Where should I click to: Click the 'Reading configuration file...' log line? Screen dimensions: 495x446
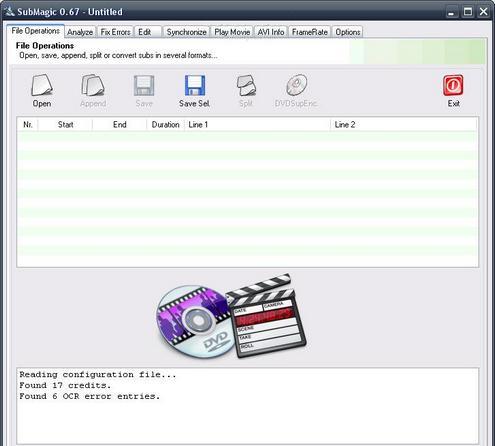[98, 375]
